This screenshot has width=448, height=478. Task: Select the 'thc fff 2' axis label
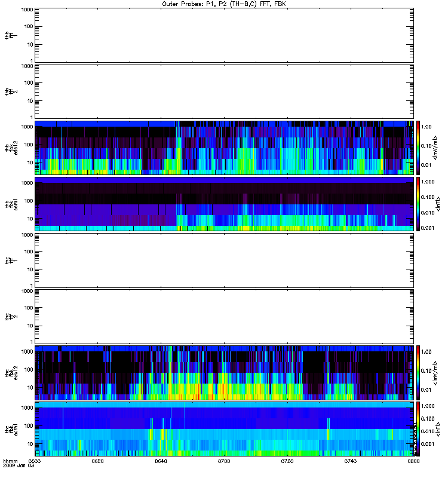[11, 317]
